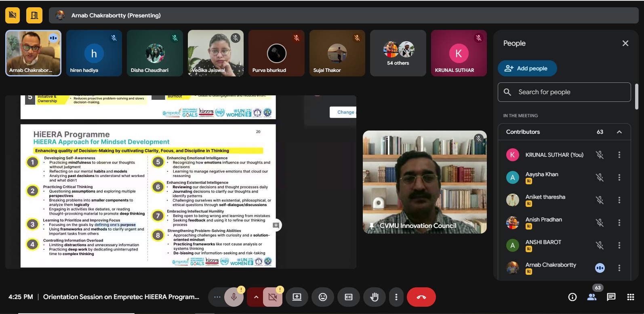
Task: Click the Change button on slide
Action: [x=343, y=112]
